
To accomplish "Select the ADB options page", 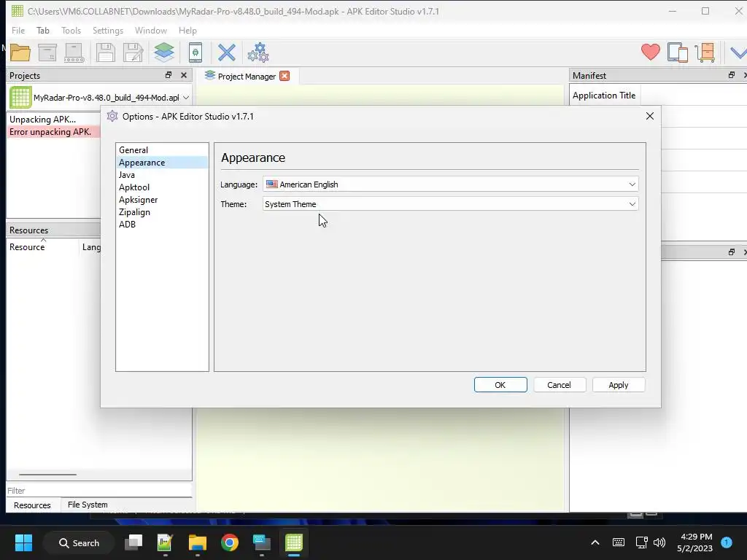I will [x=162, y=225].
